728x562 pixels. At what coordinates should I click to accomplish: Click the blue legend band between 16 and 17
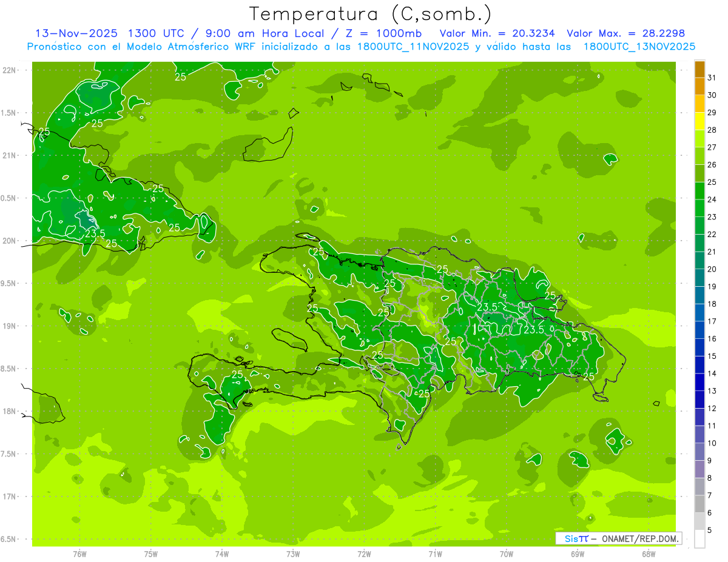[699, 330]
